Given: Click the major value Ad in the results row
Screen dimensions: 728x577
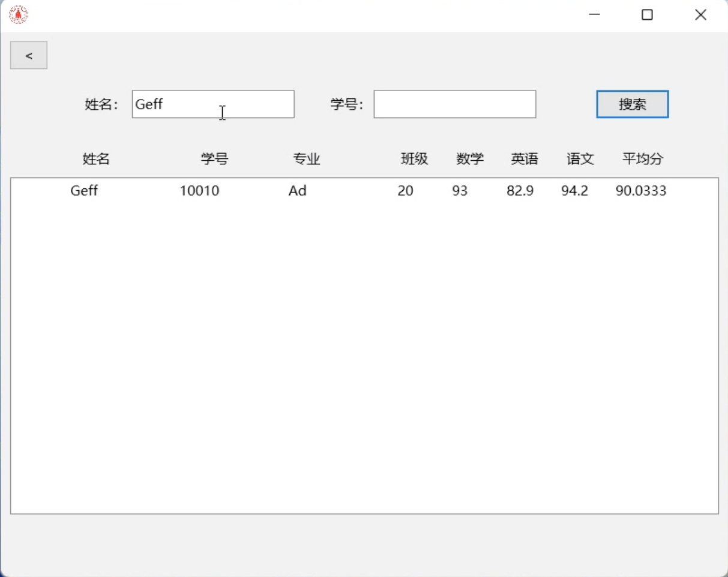Looking at the screenshot, I should coord(297,190).
